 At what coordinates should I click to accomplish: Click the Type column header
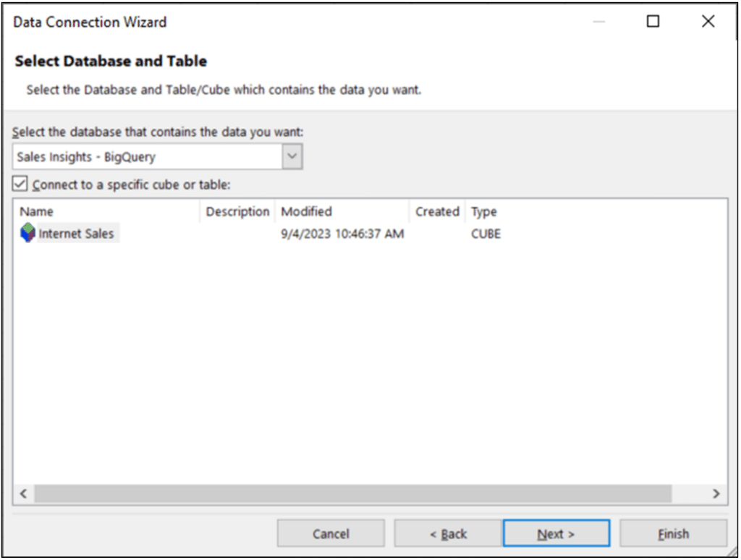[484, 211]
